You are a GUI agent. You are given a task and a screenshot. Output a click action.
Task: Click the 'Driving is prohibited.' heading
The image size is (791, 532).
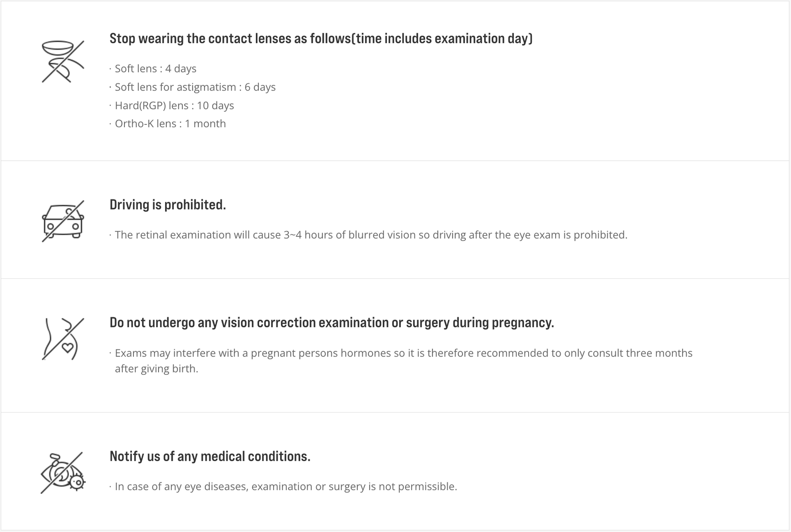tap(168, 205)
